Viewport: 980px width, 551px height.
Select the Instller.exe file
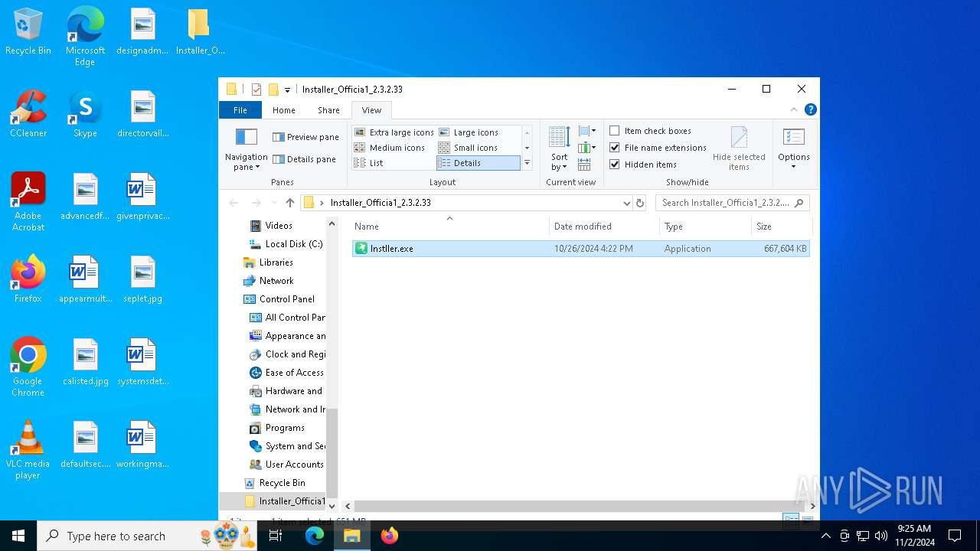pyautogui.click(x=580, y=249)
